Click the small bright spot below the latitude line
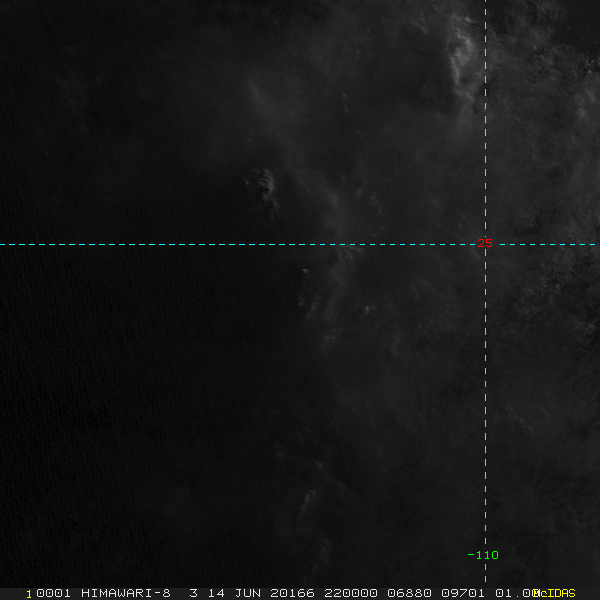This screenshot has width=600, height=600. 305,271
